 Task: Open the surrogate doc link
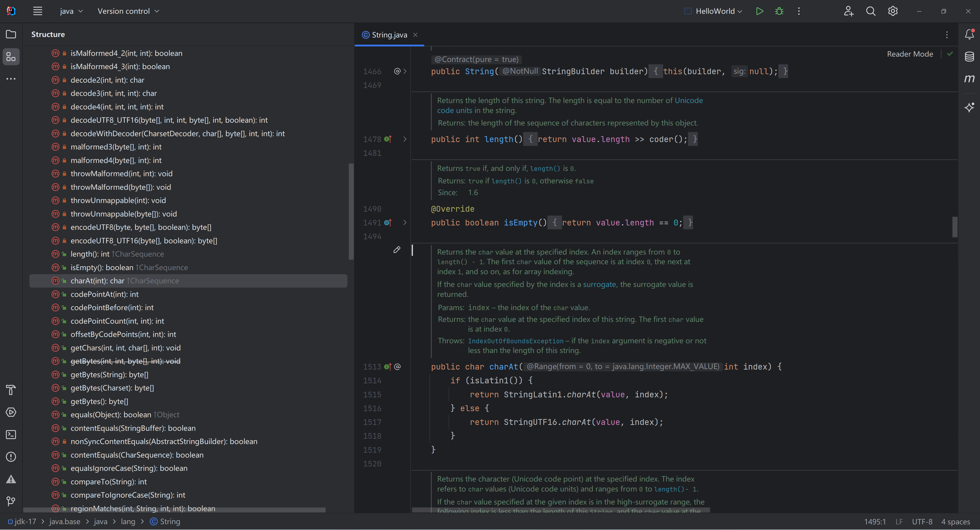pos(599,284)
